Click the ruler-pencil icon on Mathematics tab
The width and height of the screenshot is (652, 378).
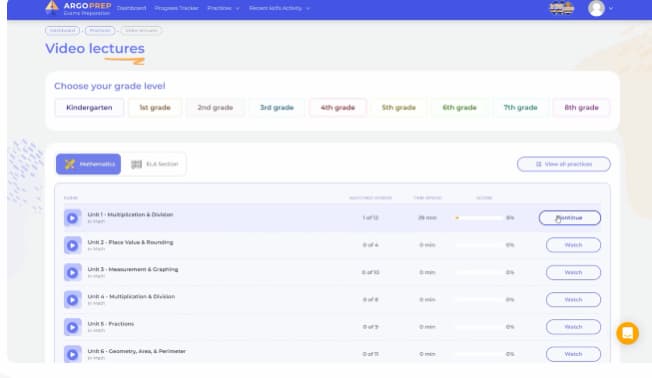tap(69, 164)
